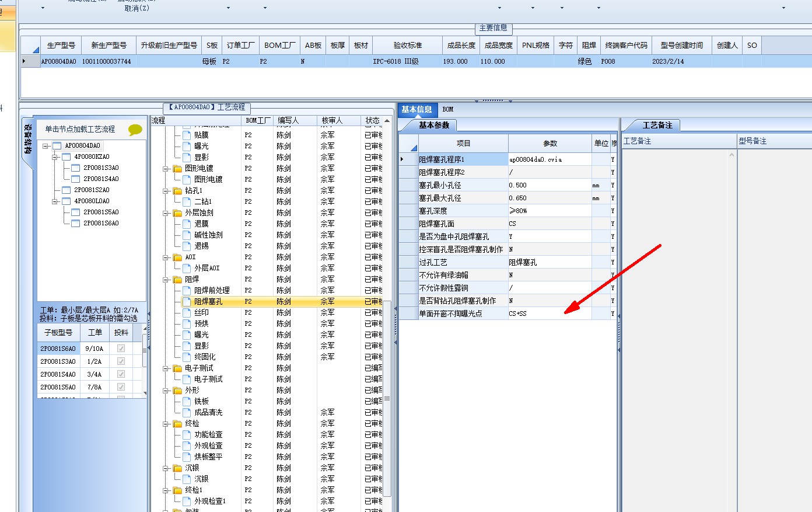Viewport: 812px width, 512px height.
Task: Click the 外层蚀刻 folder icon
Action: click(177, 213)
